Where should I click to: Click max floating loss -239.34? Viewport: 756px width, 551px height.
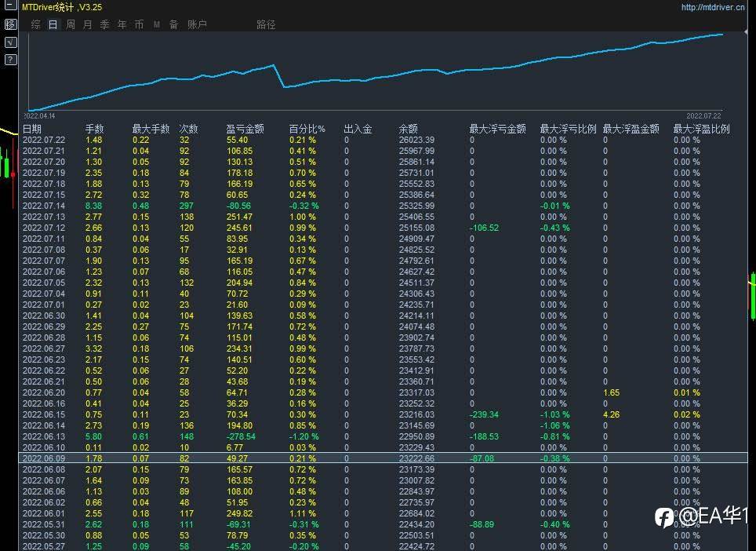click(484, 414)
